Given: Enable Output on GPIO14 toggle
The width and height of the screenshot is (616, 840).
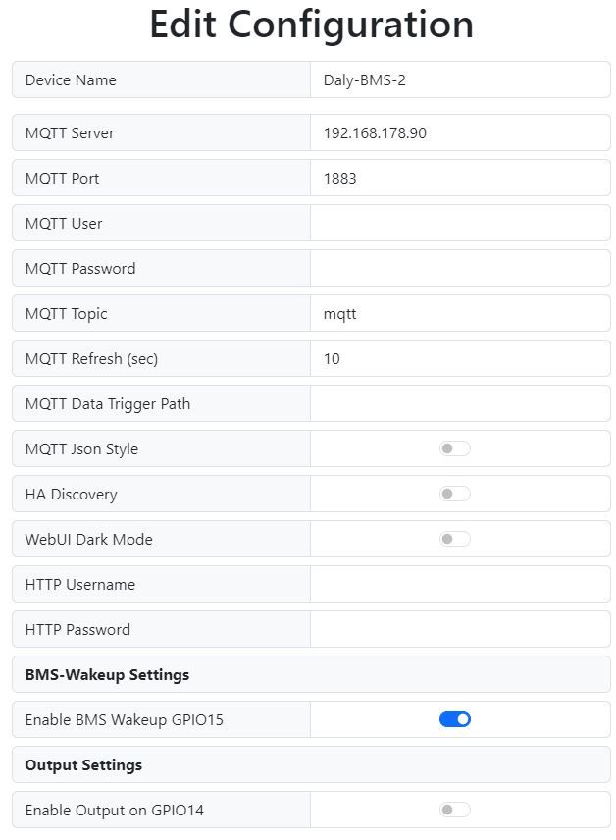Looking at the screenshot, I should [455, 810].
